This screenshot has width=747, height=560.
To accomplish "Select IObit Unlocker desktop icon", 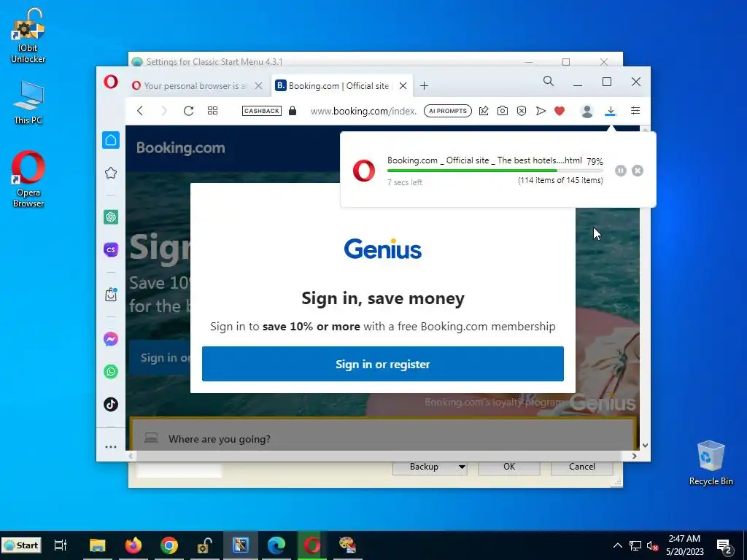I will point(28,36).
